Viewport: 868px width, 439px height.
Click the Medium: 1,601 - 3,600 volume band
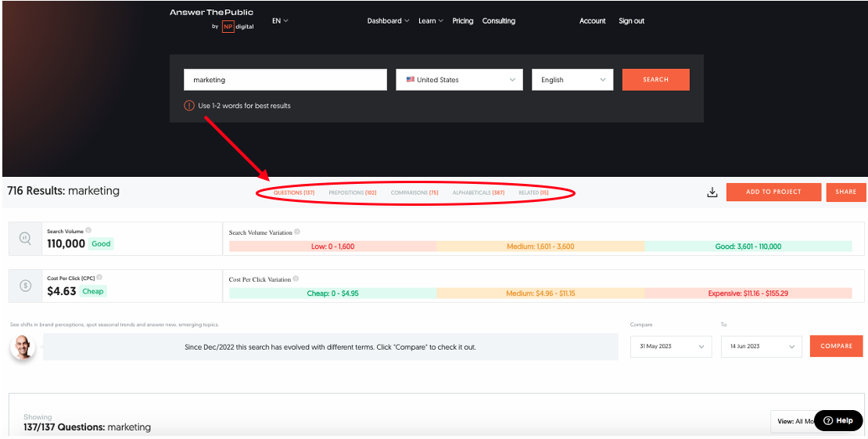(540, 246)
